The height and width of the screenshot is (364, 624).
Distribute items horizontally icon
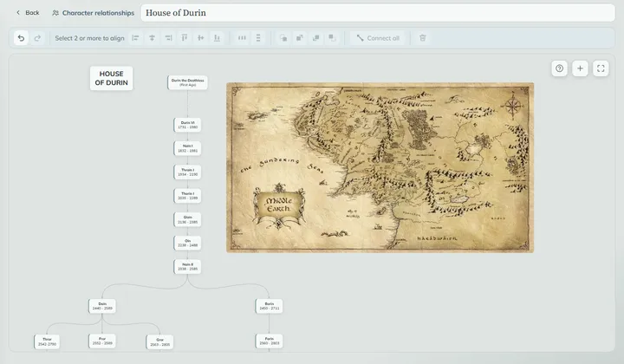tap(242, 38)
